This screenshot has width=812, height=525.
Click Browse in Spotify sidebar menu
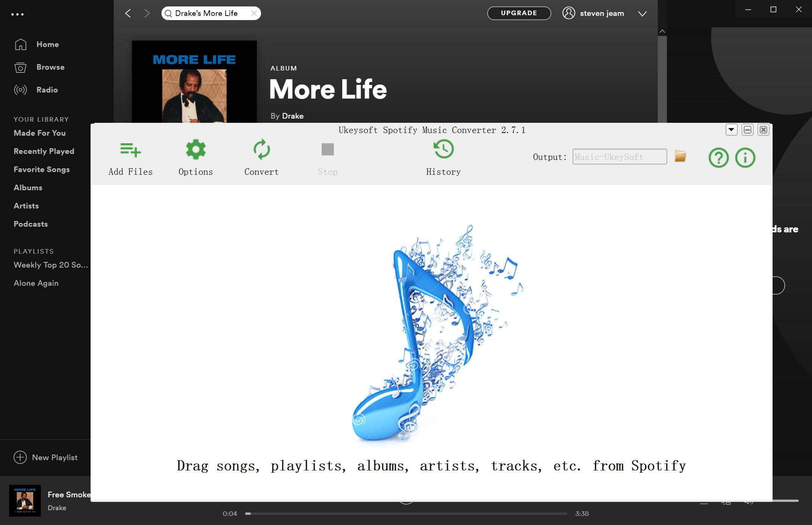(50, 67)
